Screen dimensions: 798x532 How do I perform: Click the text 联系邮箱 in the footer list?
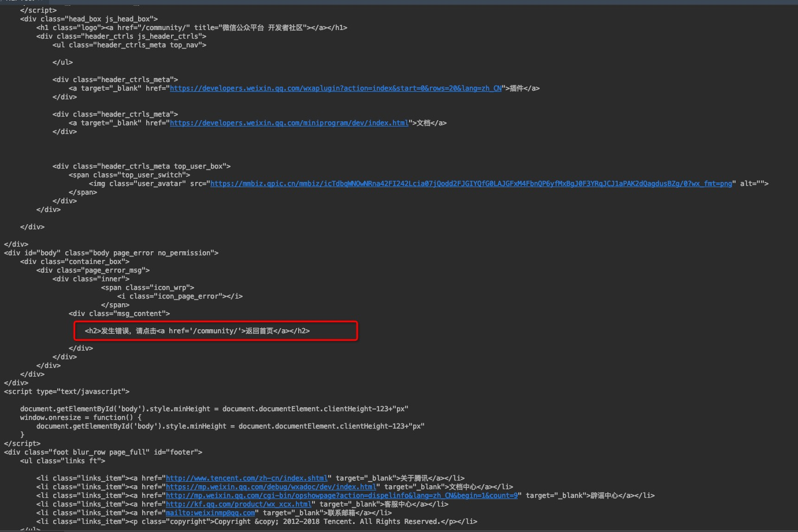click(342, 513)
